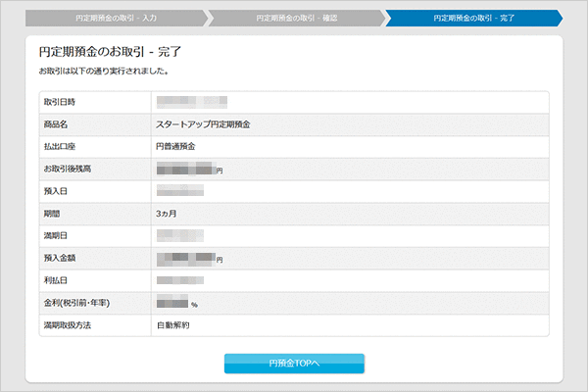
Task: Click the 自動解約 maturity handling value
Action: tap(172, 324)
